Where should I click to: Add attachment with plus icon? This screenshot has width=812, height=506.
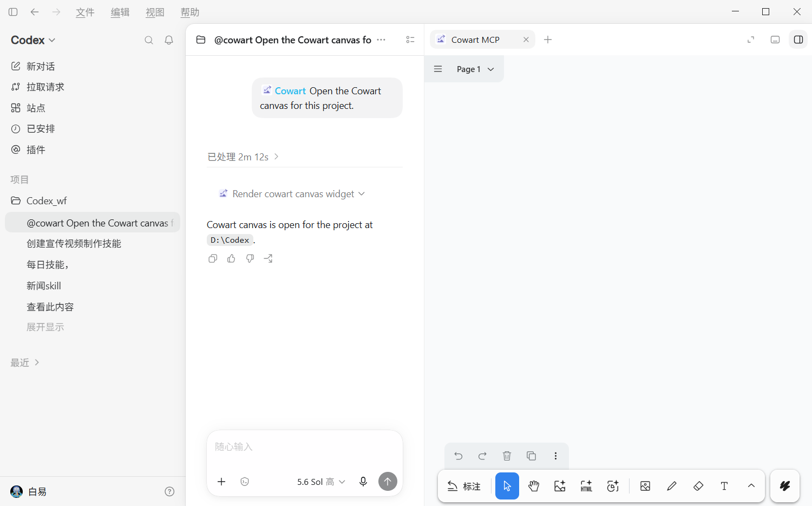pyautogui.click(x=221, y=482)
